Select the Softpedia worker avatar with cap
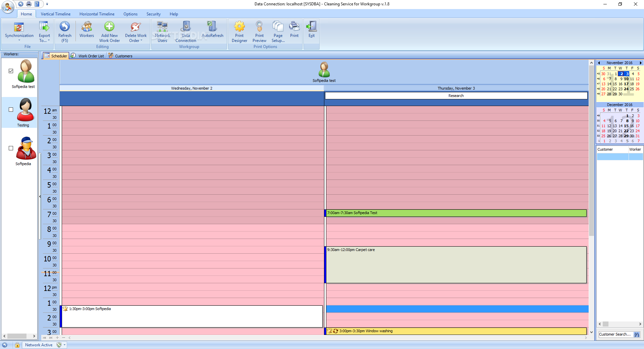This screenshot has width=644, height=349. (x=26, y=148)
